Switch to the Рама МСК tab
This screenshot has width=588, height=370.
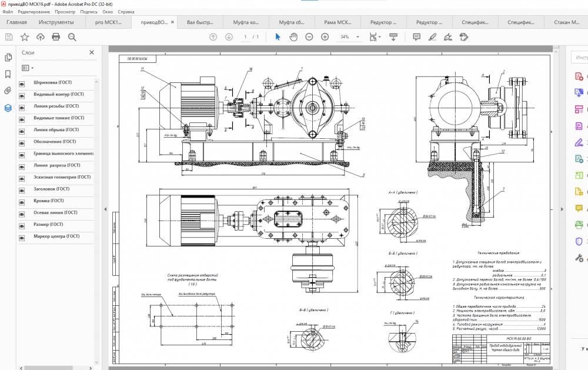click(x=338, y=23)
